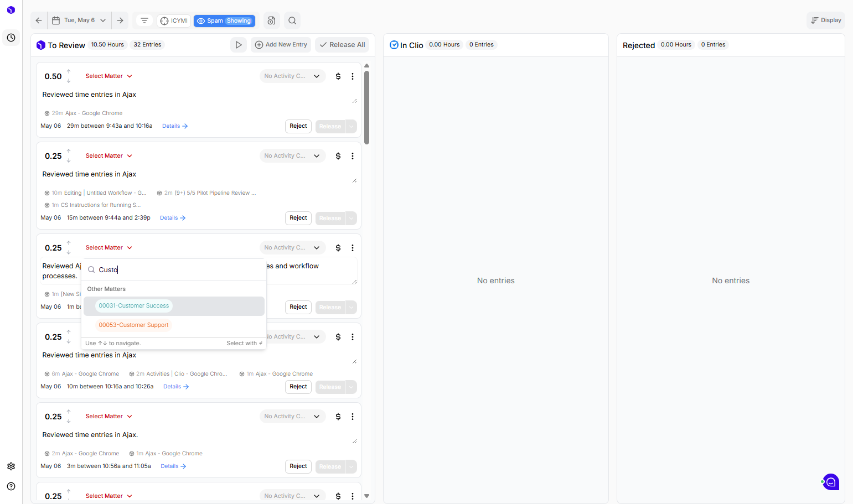This screenshot has height=504, width=853.
Task: Open more options on 3m entry
Action: pos(353,417)
